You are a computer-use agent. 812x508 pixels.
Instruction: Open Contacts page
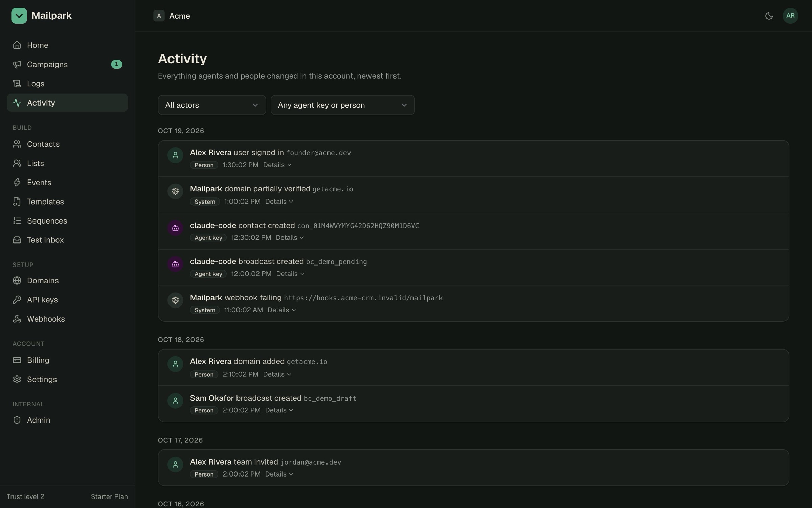click(67, 144)
